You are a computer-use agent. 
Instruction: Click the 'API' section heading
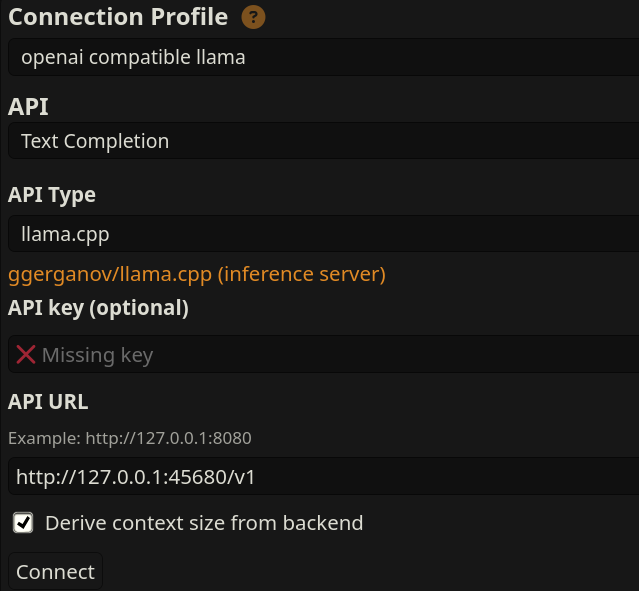[28, 107]
